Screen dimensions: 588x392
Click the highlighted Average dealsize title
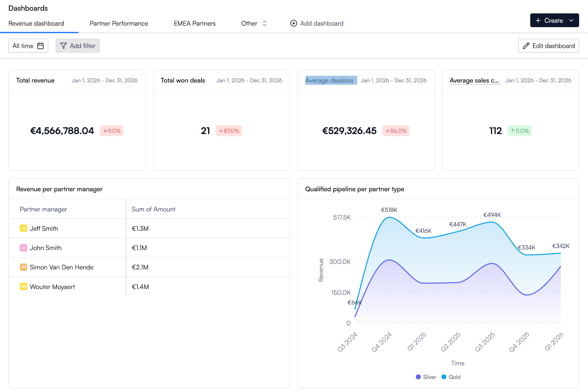329,80
